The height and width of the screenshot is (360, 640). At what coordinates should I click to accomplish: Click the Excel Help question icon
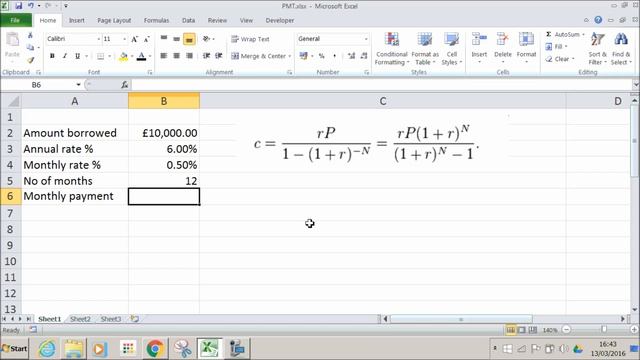598,20
